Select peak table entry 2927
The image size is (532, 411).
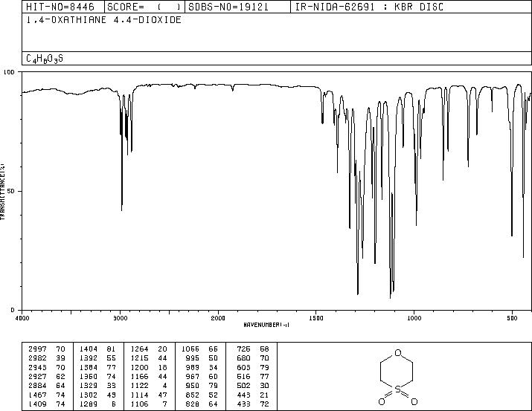point(37,376)
